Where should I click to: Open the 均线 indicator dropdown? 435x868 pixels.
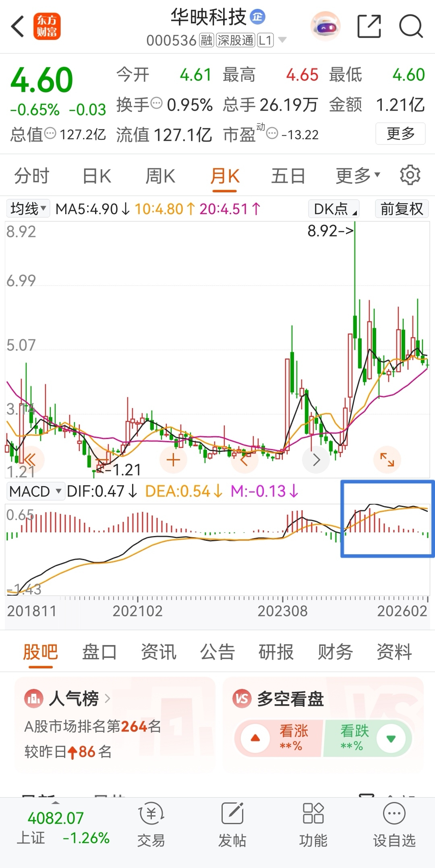(28, 208)
